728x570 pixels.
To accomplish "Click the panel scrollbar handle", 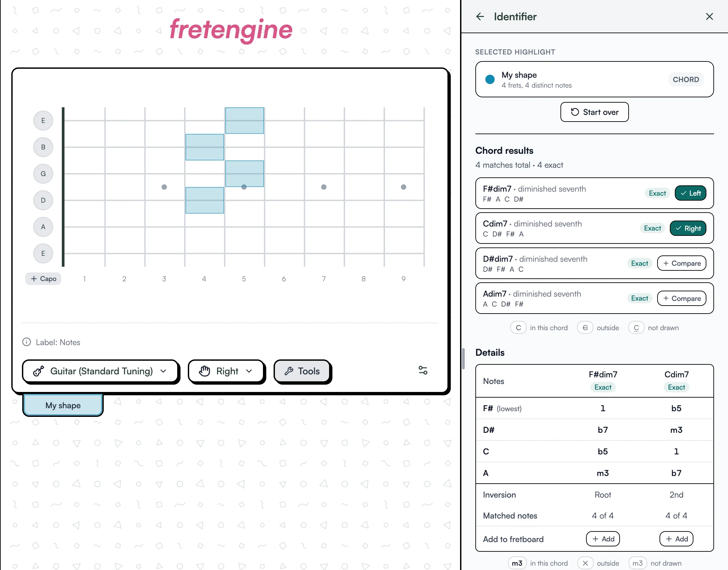I will [x=463, y=359].
